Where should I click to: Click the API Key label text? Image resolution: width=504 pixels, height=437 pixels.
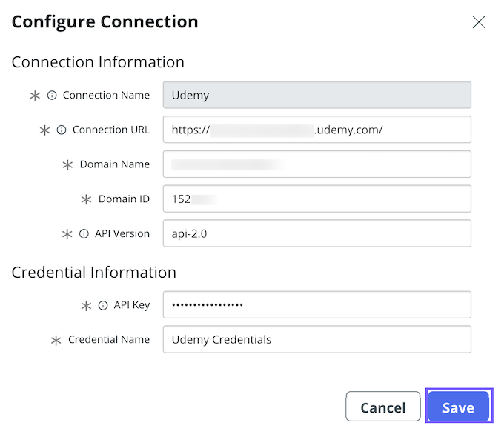(x=132, y=305)
